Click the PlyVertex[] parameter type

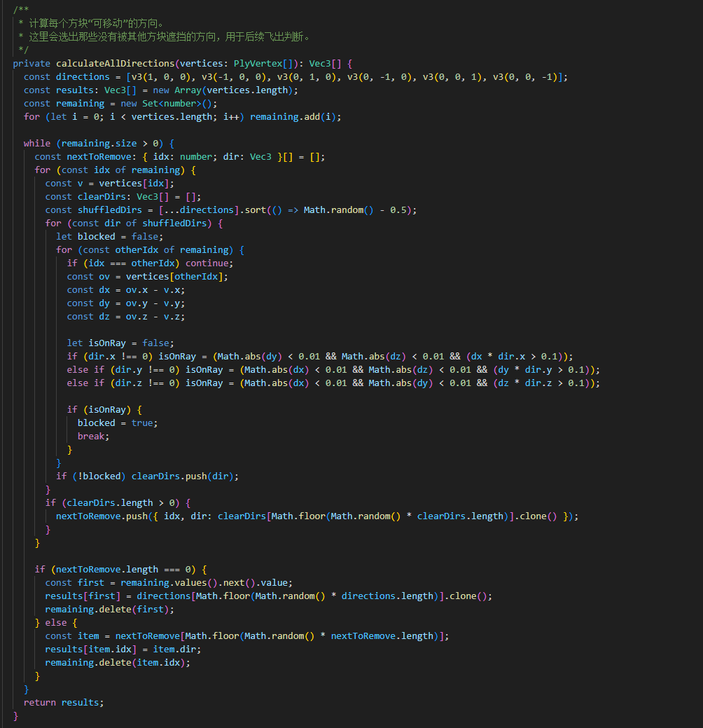click(263, 64)
